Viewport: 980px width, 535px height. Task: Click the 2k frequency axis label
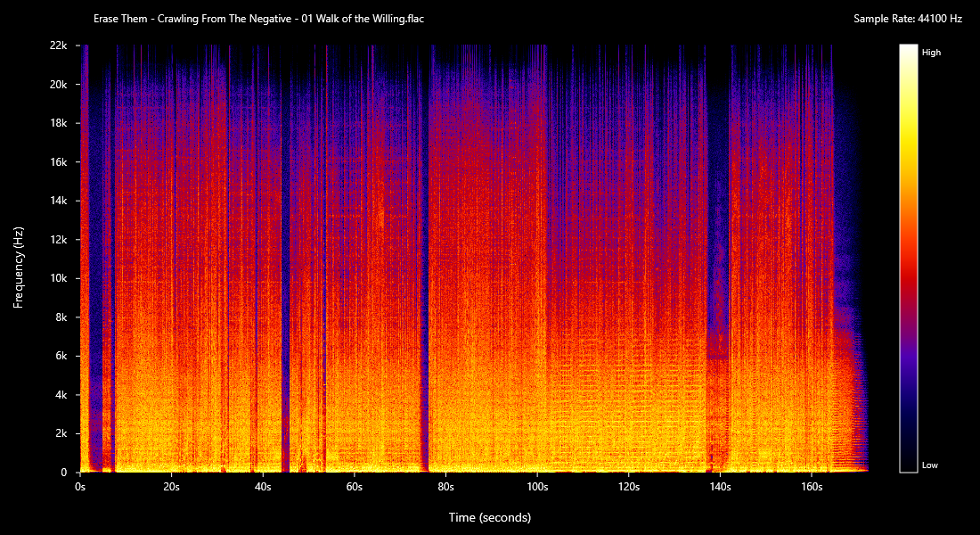61,433
